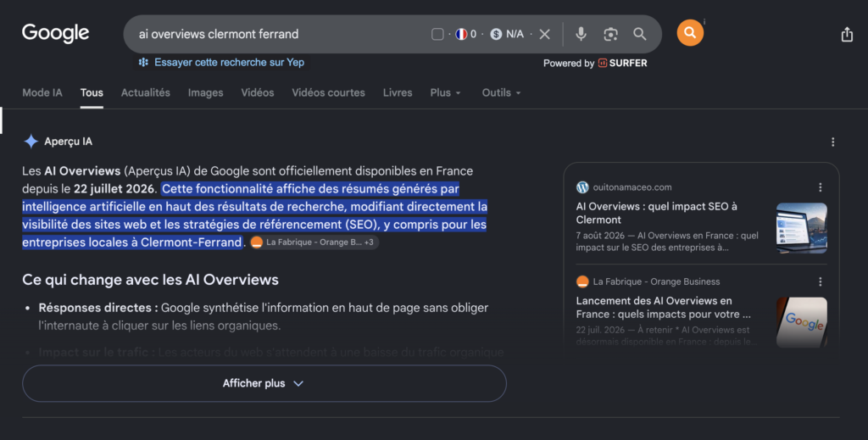Click the Aperçu IA label text
The height and width of the screenshot is (440, 868).
68,142
